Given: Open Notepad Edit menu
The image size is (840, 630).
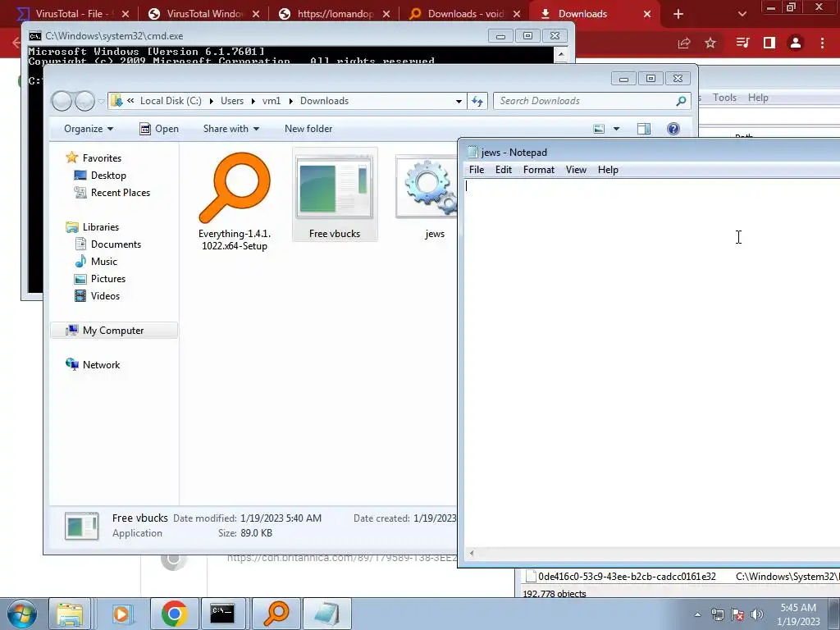Looking at the screenshot, I should click(503, 169).
